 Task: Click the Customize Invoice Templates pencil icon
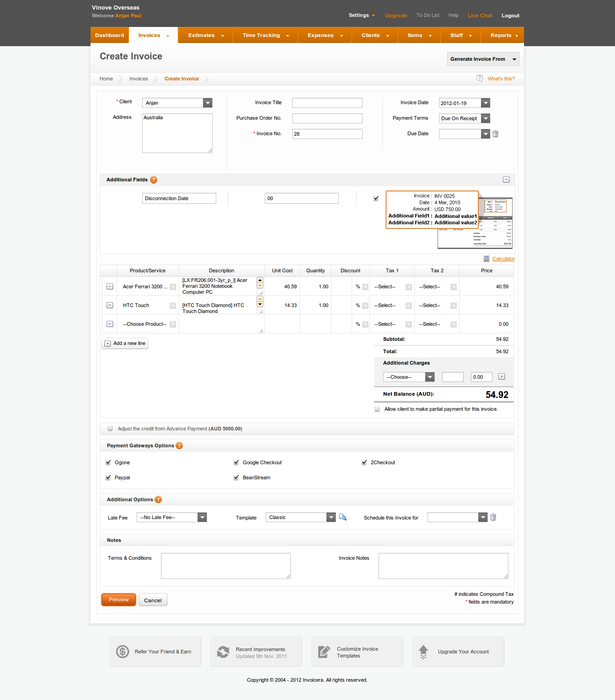[x=324, y=652]
